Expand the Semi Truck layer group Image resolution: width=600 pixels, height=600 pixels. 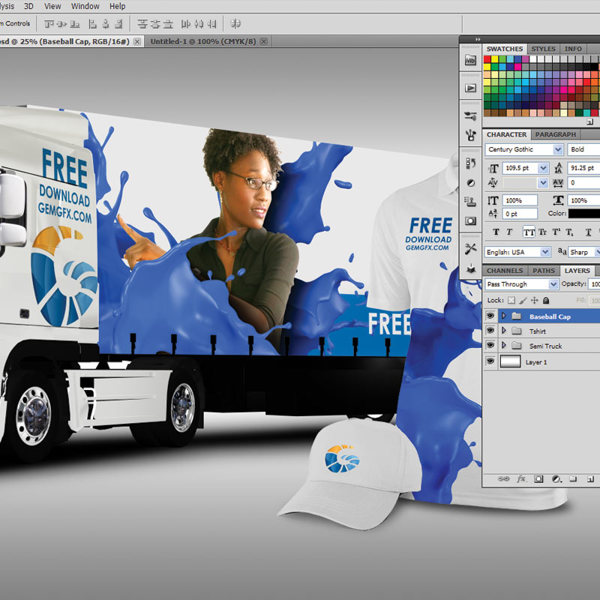(504, 346)
